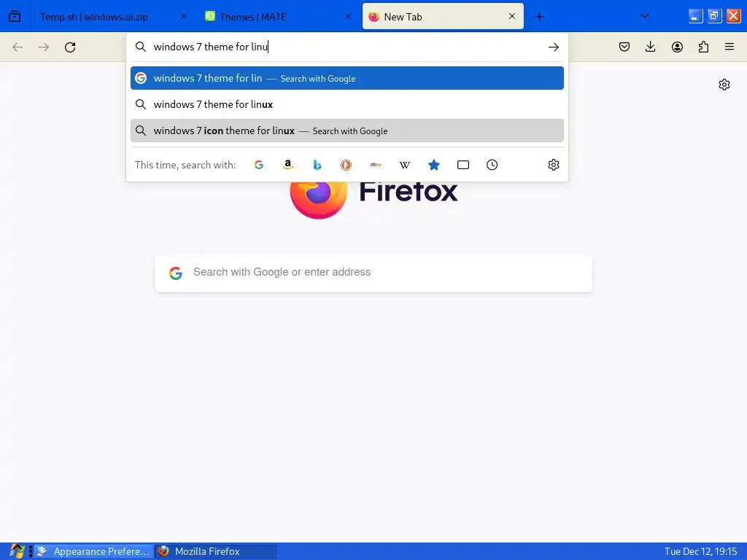Click the Google logo in page search box
747x560 pixels.
(x=176, y=273)
